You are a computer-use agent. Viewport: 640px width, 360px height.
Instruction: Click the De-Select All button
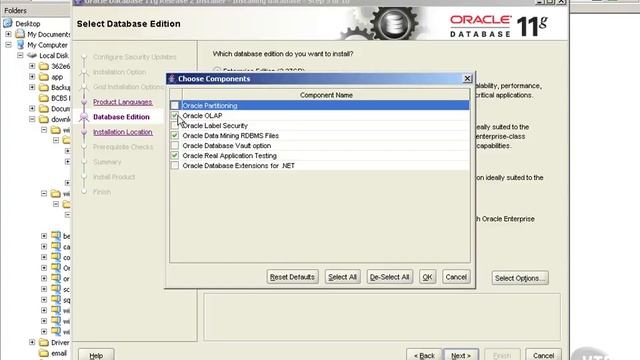click(x=389, y=277)
